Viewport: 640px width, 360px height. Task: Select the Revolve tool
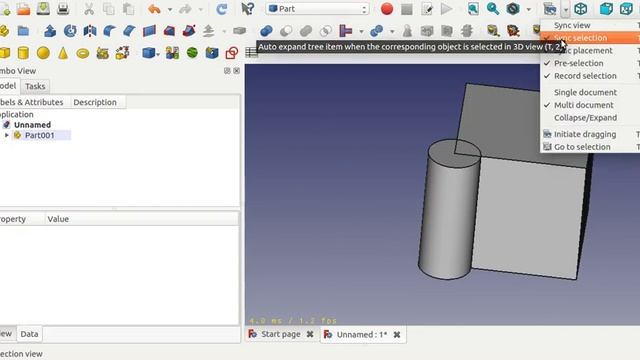point(70,31)
